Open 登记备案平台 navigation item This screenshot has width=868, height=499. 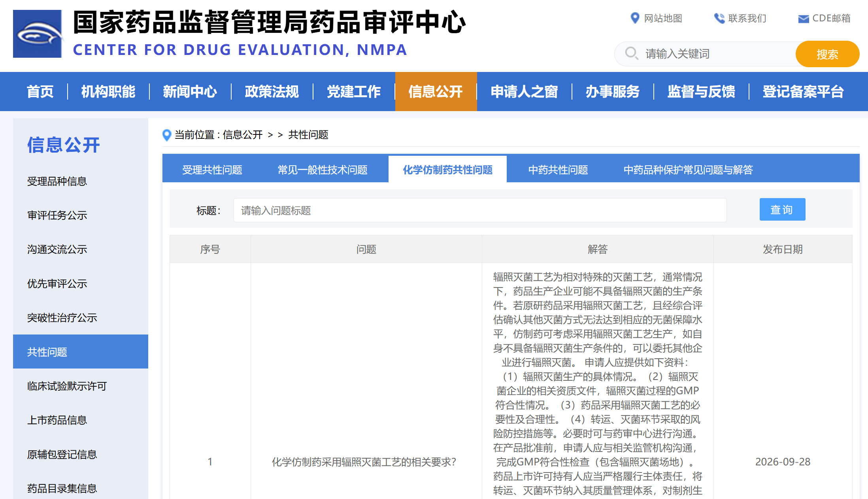click(x=803, y=92)
